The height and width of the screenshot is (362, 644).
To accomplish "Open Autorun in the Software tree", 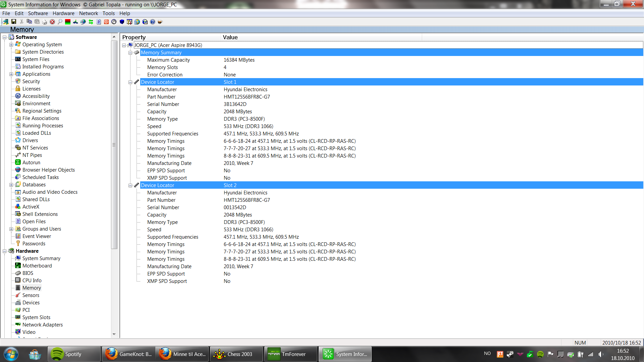I will (x=31, y=163).
